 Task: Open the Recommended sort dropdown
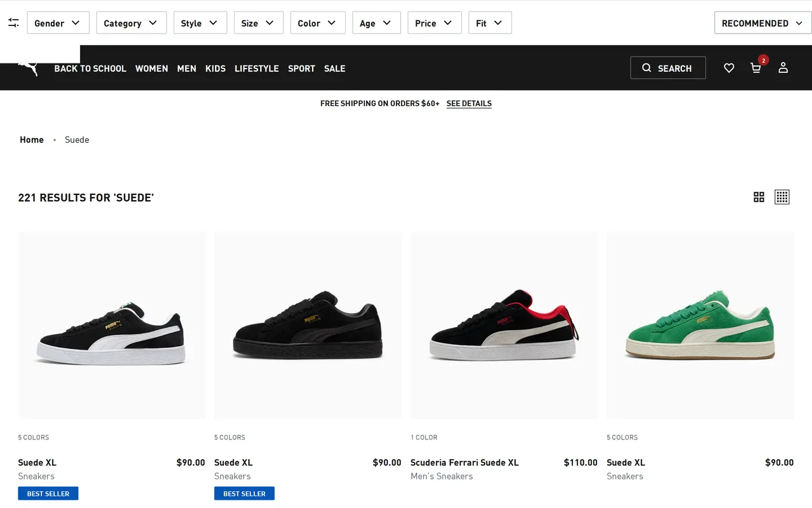click(763, 23)
